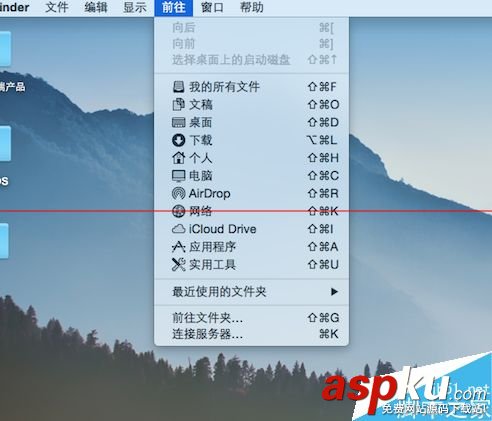Select the Computer monitor icon (电脑)
The image size is (492, 421).
tap(178, 176)
